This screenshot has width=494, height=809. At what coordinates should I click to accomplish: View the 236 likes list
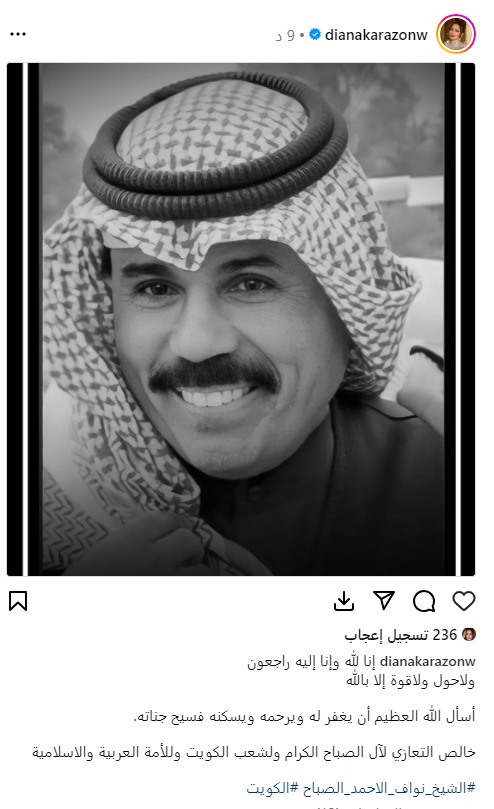click(x=401, y=635)
